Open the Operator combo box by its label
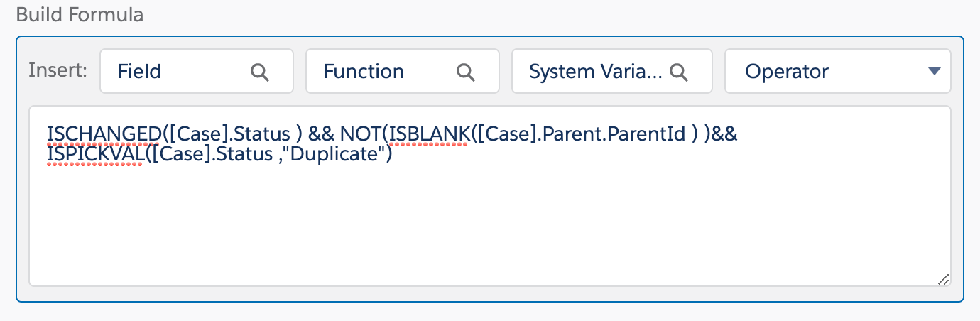980x321 pixels. pos(787,72)
